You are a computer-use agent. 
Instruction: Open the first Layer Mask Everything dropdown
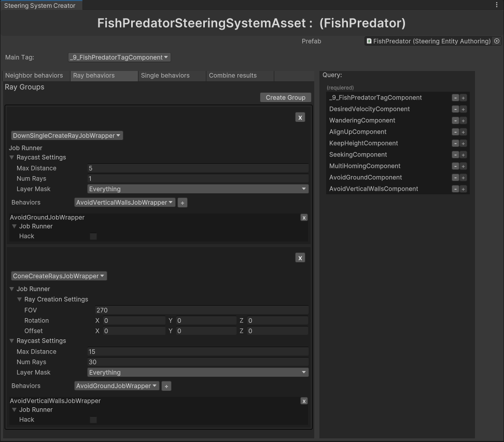tap(198, 189)
